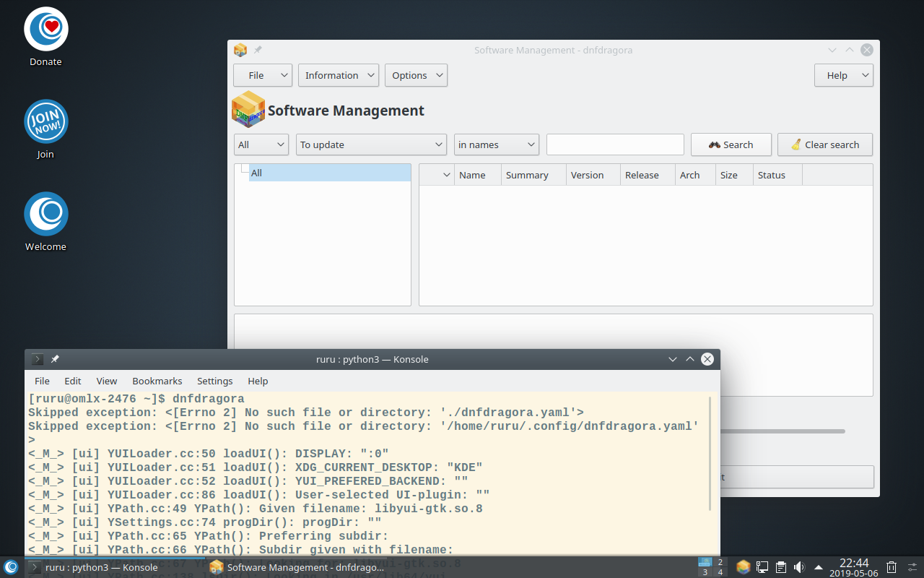924x578 pixels.
Task: Show hidden system tray icons
Action: pos(819,567)
